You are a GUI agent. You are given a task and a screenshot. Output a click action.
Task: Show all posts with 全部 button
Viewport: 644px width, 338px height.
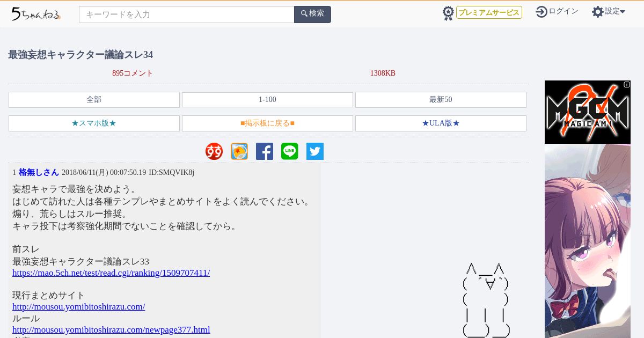point(94,100)
